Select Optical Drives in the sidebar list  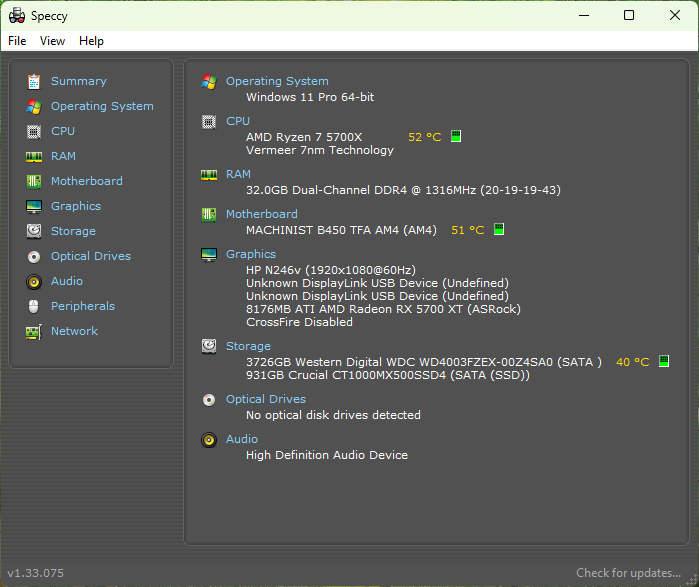coord(91,256)
